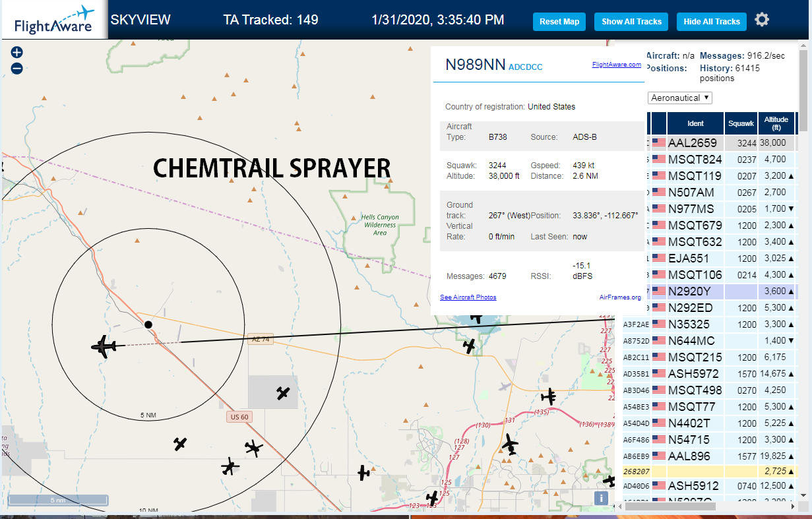This screenshot has height=519, width=812.
Task: Click Hide All Tracks button
Action: 712,22
